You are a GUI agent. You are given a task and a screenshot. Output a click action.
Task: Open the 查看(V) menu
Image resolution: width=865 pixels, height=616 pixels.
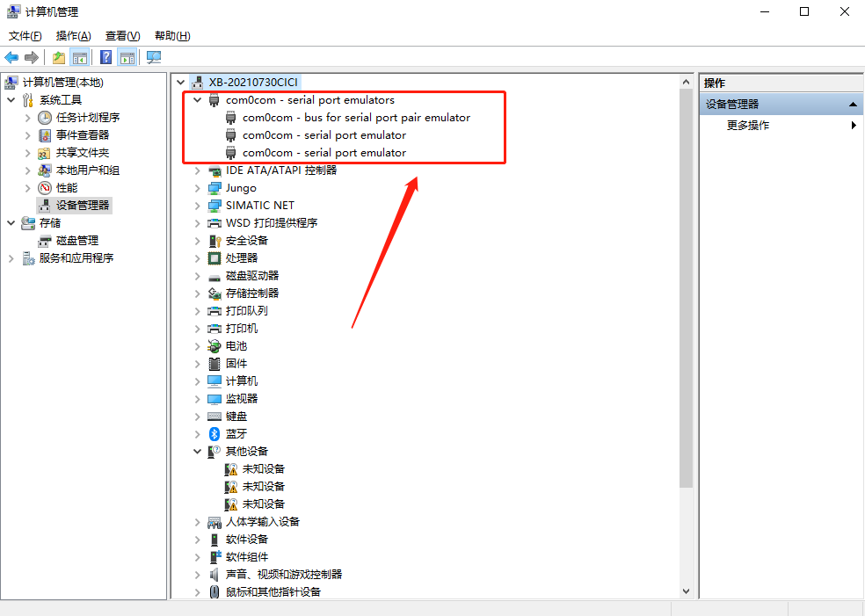tap(122, 36)
